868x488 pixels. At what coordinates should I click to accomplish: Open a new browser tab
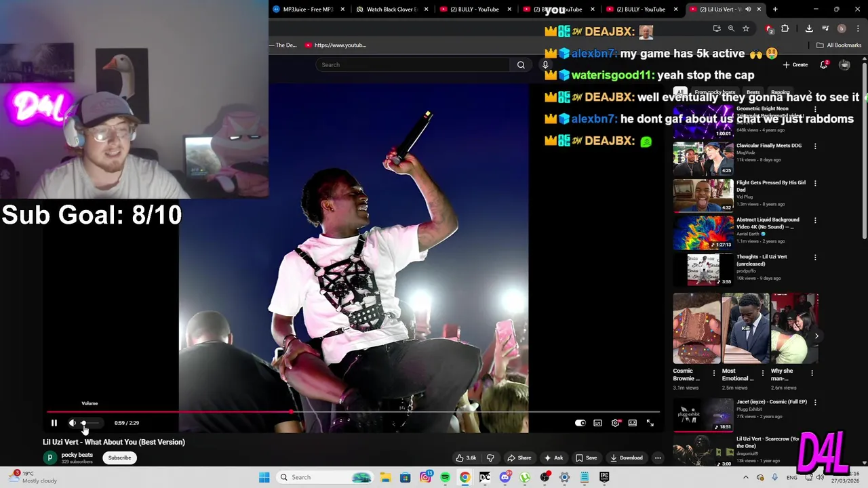coord(775,9)
